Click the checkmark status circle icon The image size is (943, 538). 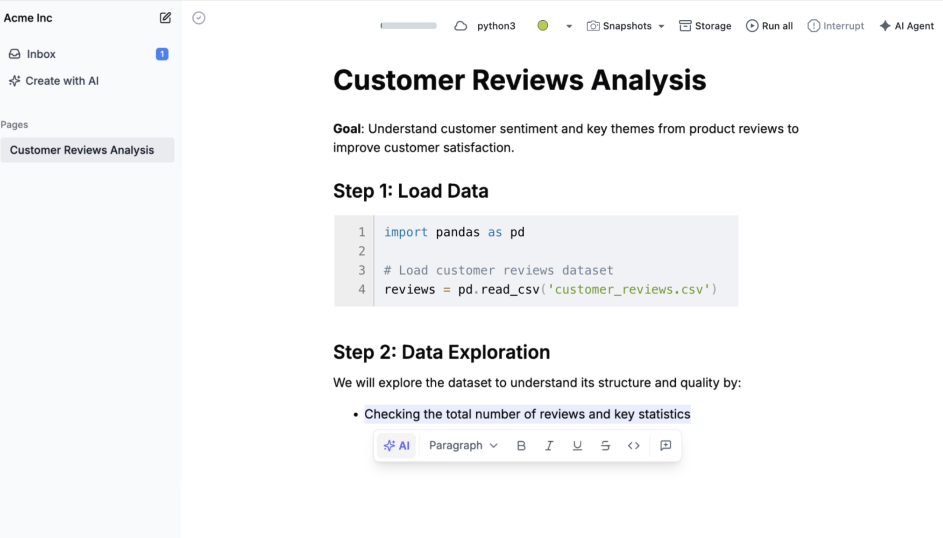(x=199, y=18)
